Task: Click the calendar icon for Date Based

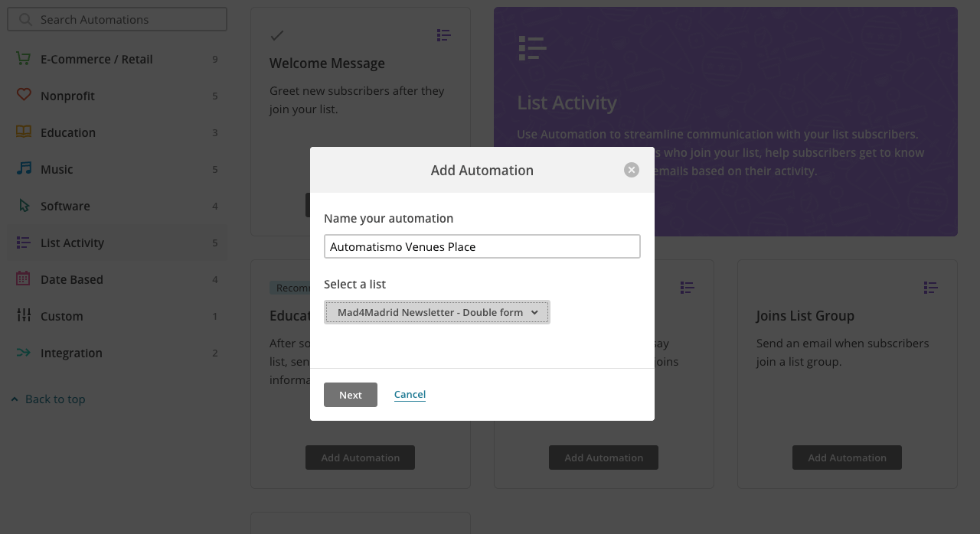Action: (22, 278)
